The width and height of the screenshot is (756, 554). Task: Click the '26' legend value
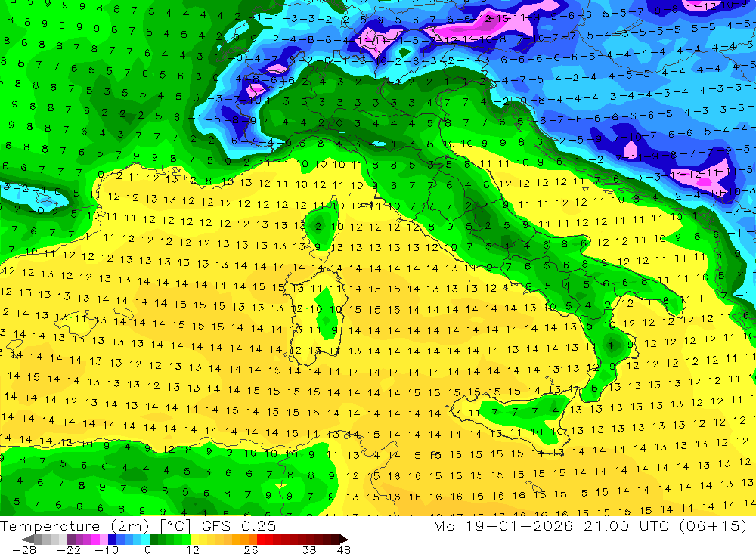250,550
